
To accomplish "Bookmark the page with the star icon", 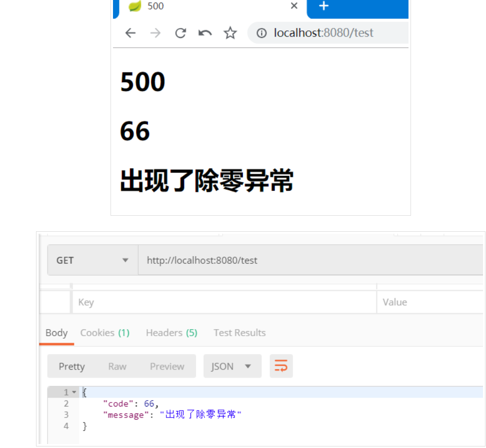I will pyautogui.click(x=230, y=33).
